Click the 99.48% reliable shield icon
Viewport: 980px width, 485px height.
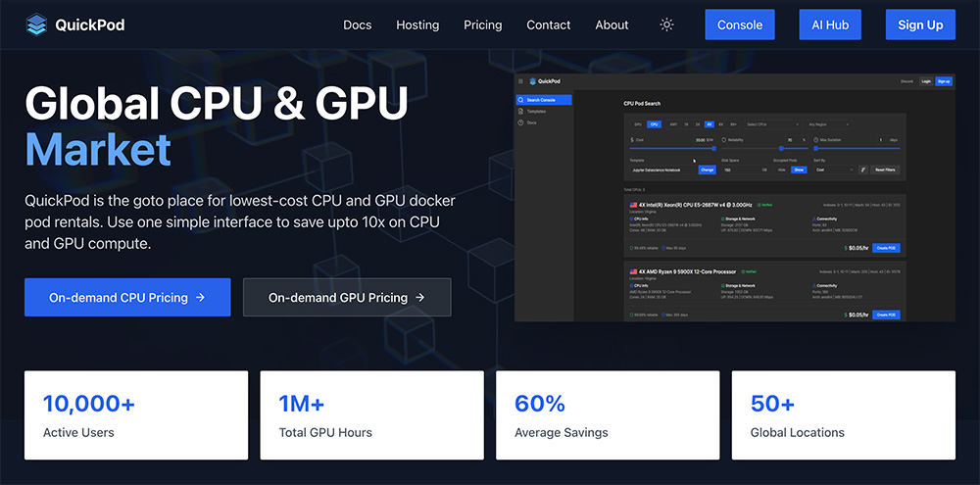[x=631, y=248]
